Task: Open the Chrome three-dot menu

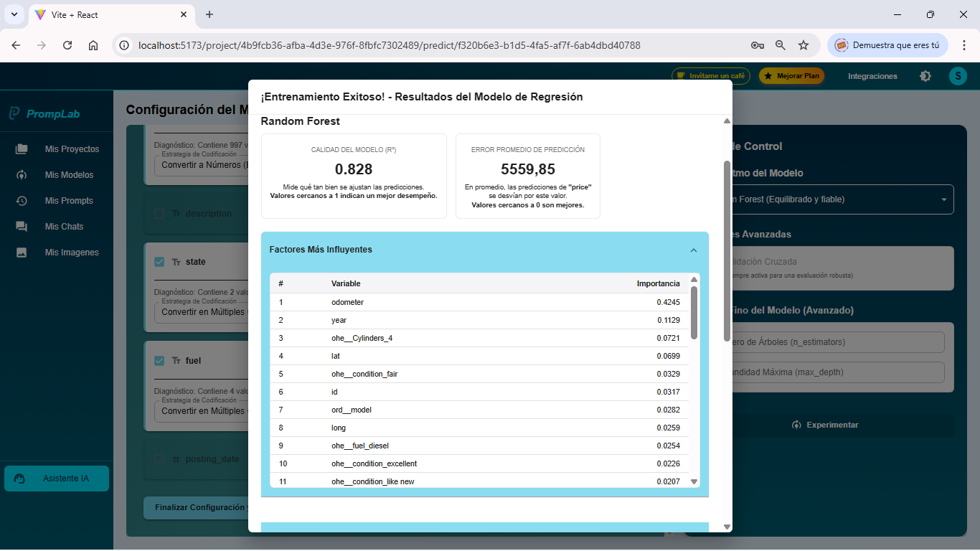Action: click(964, 45)
